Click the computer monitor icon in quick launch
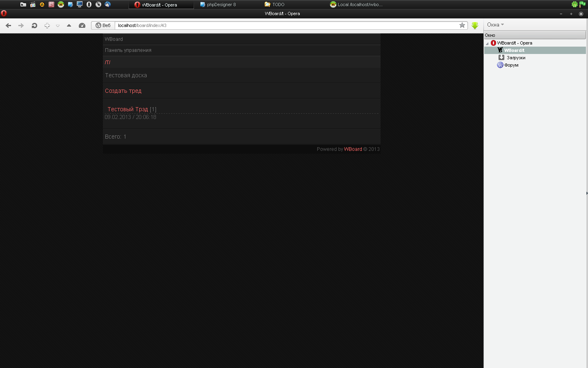The image size is (588, 368). tap(80, 4)
